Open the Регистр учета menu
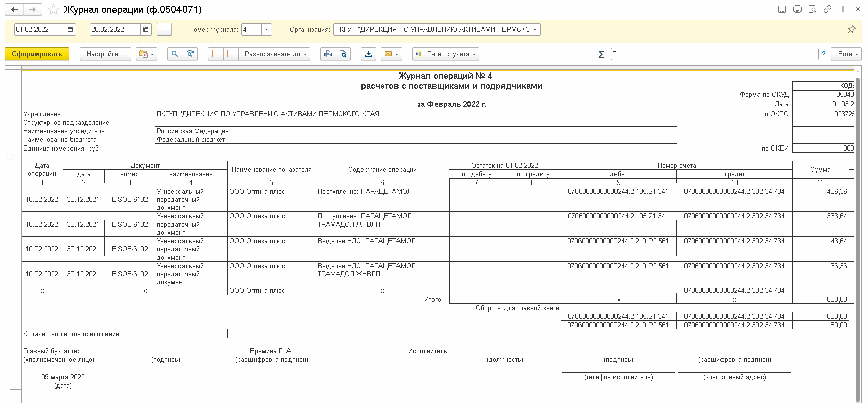868x403 pixels. coord(446,54)
